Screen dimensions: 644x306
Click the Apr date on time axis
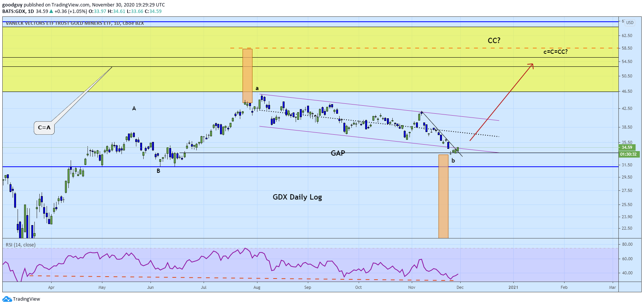click(x=51, y=287)
